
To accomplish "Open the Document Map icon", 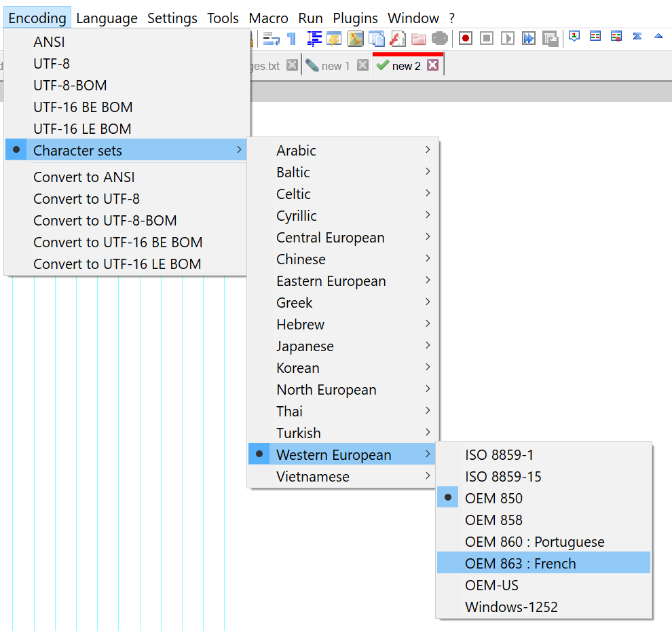I will point(355,39).
